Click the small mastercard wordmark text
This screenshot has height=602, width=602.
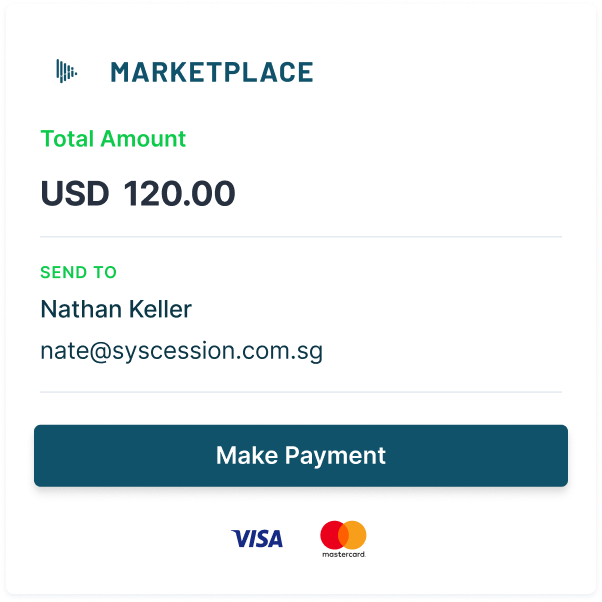[343, 553]
